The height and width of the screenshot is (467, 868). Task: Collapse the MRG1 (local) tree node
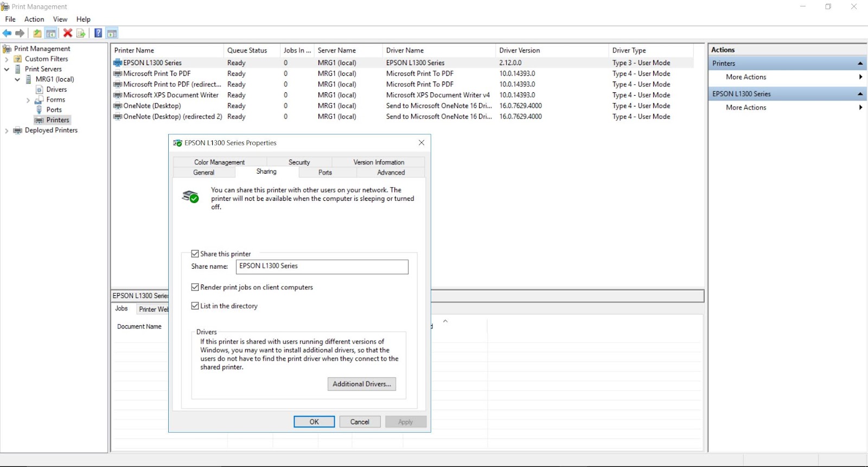point(17,79)
